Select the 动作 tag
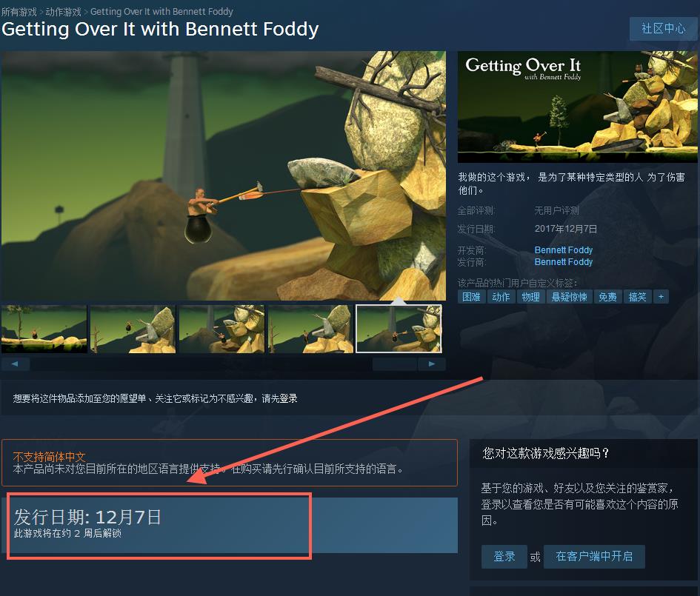 coord(501,297)
